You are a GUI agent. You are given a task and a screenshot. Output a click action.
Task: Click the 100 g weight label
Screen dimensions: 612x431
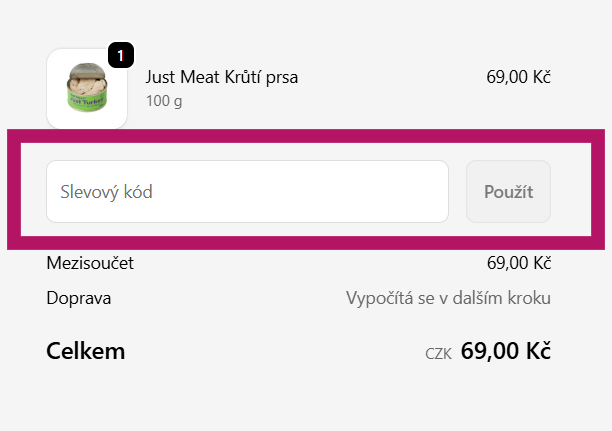pos(165,100)
